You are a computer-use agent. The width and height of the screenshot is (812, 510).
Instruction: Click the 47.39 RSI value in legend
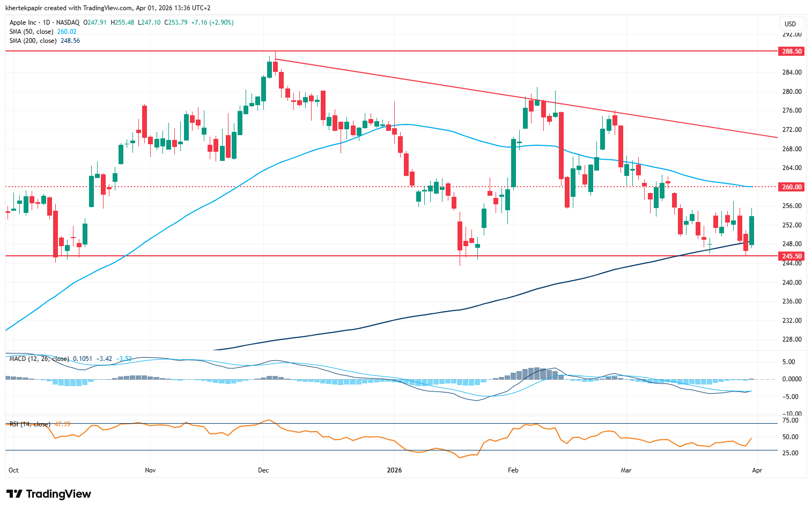tap(62, 424)
